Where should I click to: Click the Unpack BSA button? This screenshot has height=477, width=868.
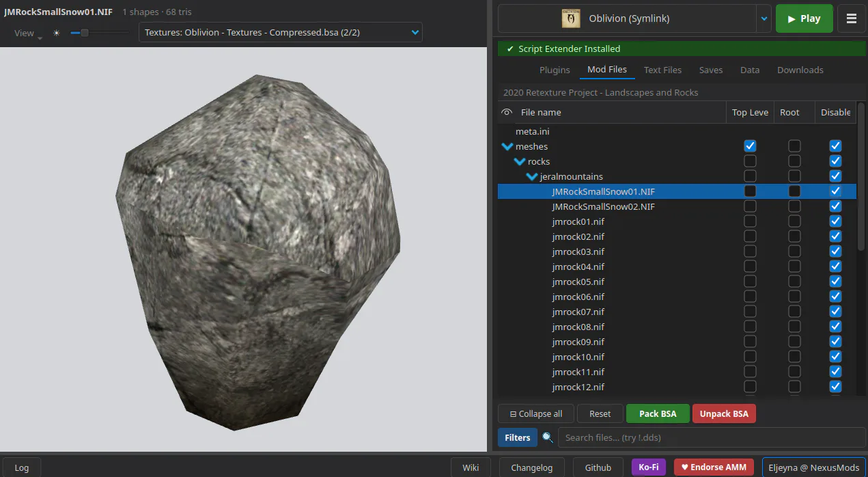724,413
